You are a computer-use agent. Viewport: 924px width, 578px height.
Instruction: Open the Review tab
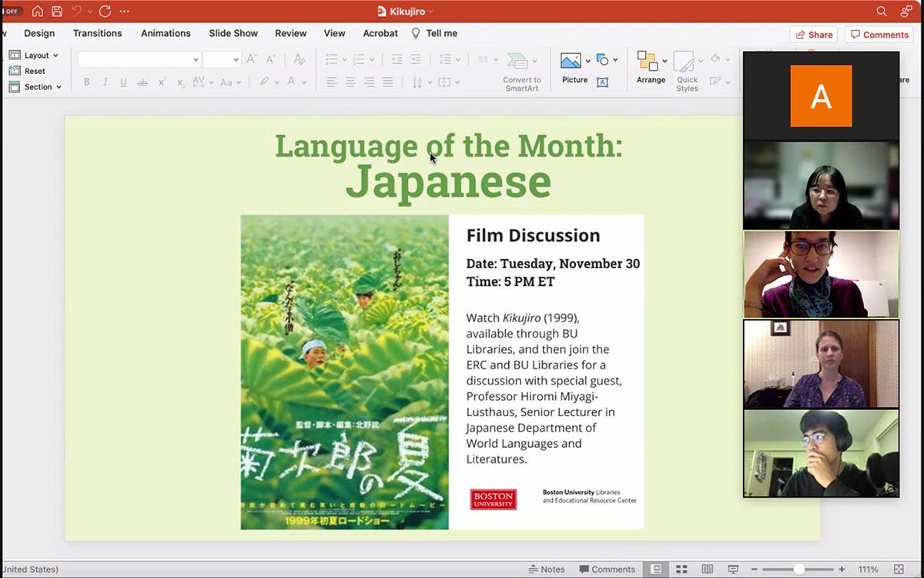click(290, 33)
